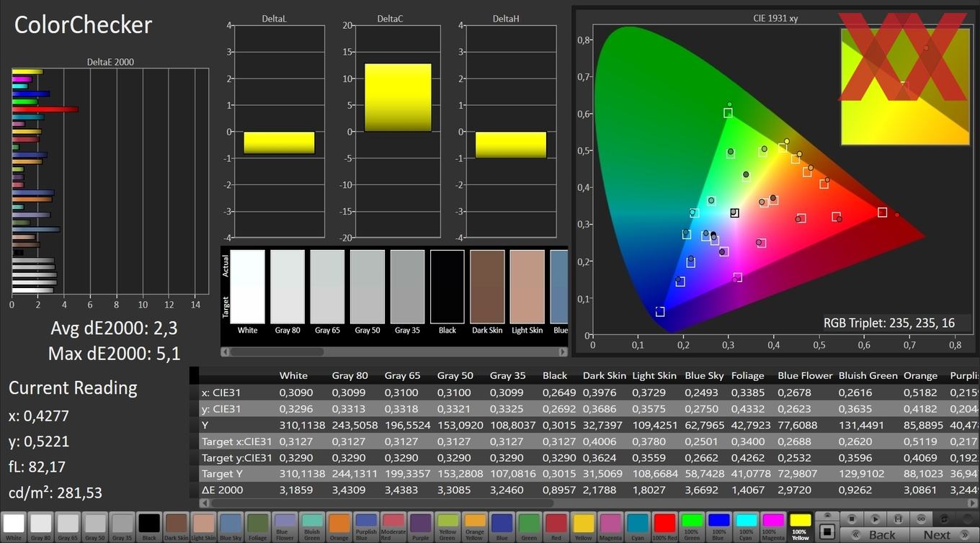
Task: Select the Red swatch left of Yellow
Action: pyautogui.click(x=556, y=526)
